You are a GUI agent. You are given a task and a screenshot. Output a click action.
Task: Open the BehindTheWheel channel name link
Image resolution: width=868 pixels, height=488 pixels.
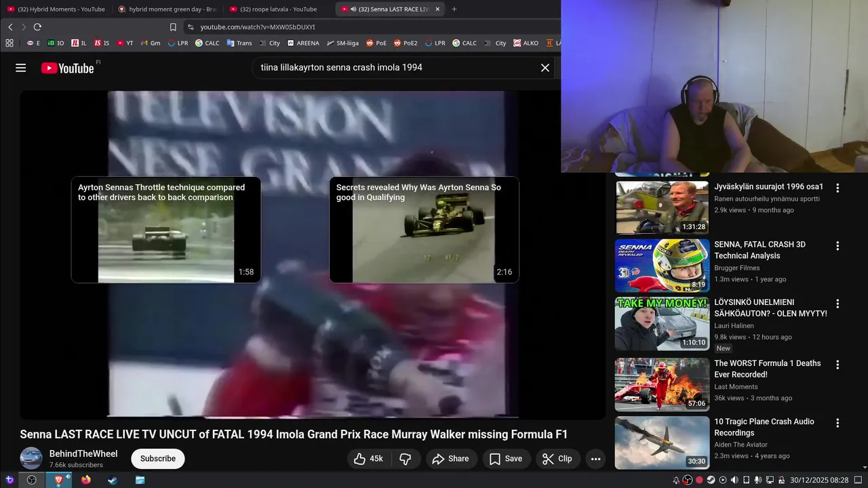[x=83, y=453]
